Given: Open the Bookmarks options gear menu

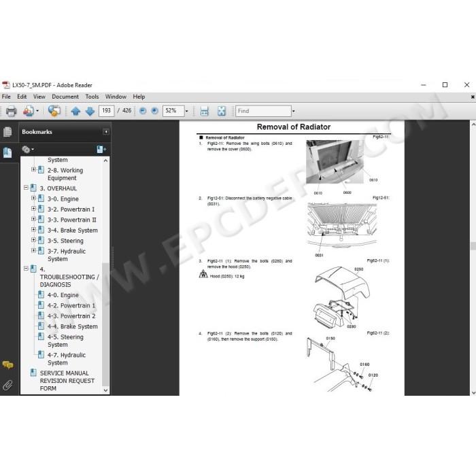Looking at the screenshot, I should click(28, 149).
